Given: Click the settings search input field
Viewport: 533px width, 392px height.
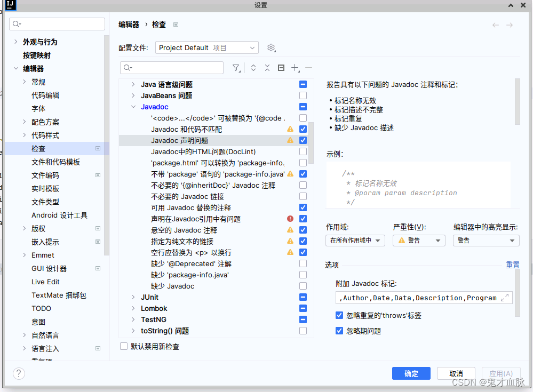Looking at the screenshot, I should 57,24.
